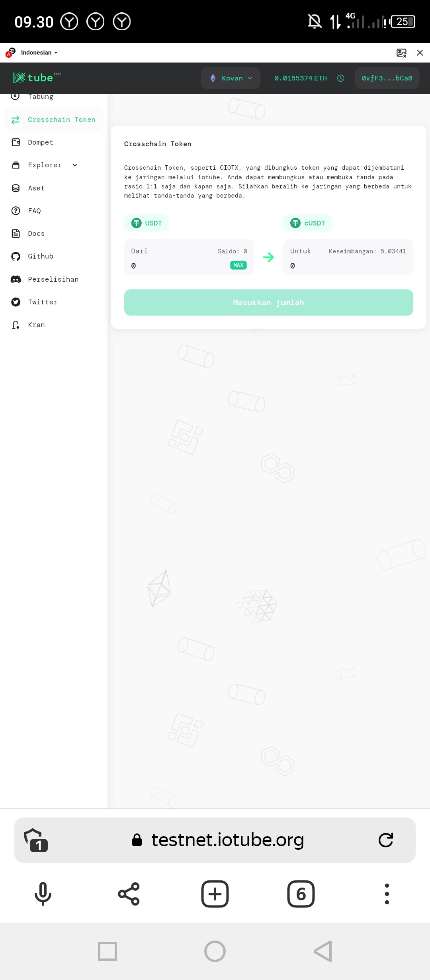This screenshot has width=430, height=980.
Task: Click the Perselisihan (Discord) icon
Action: click(x=16, y=279)
